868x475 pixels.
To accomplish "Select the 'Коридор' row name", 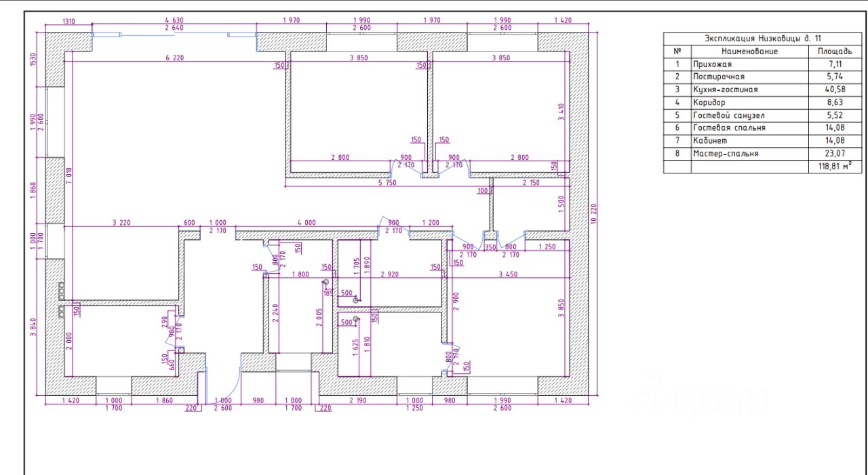I will tap(708, 102).
